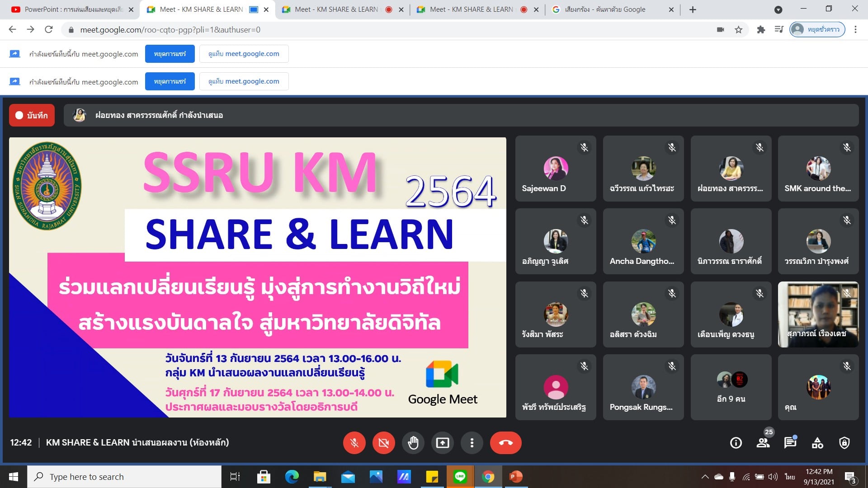Open the LINE app in the taskbar
This screenshot has height=488, width=868.
pos(460,477)
